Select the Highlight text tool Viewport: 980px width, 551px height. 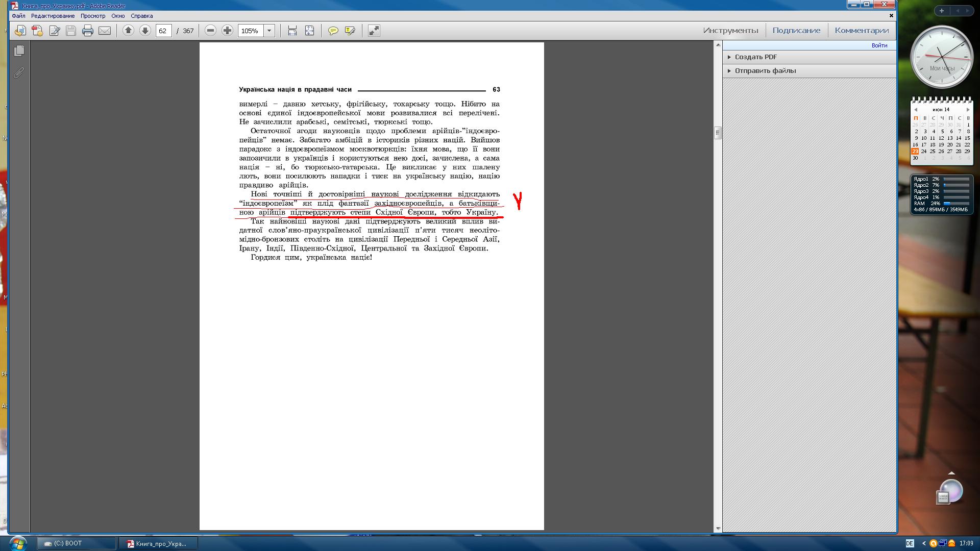[350, 31]
